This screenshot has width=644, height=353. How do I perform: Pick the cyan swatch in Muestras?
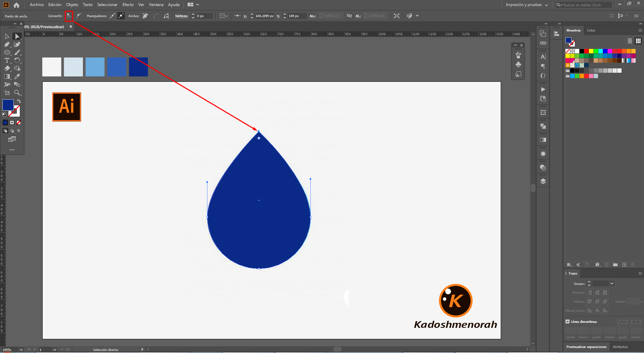tap(600, 51)
